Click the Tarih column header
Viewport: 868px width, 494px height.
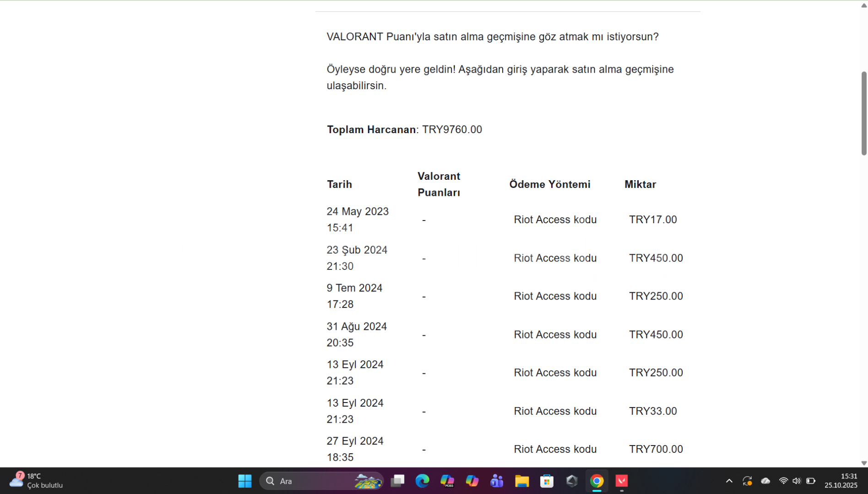[339, 184]
